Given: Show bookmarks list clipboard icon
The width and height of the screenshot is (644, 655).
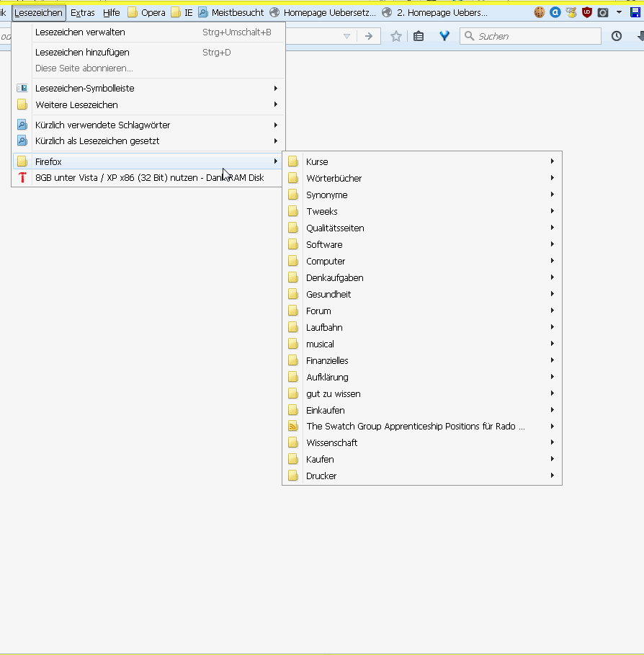Looking at the screenshot, I should pyautogui.click(x=419, y=36).
